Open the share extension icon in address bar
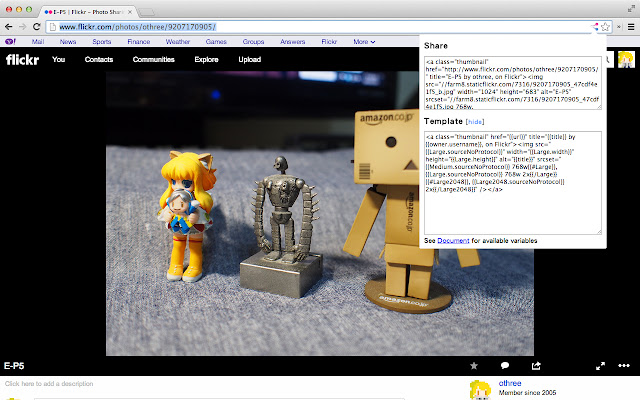 click(x=595, y=27)
